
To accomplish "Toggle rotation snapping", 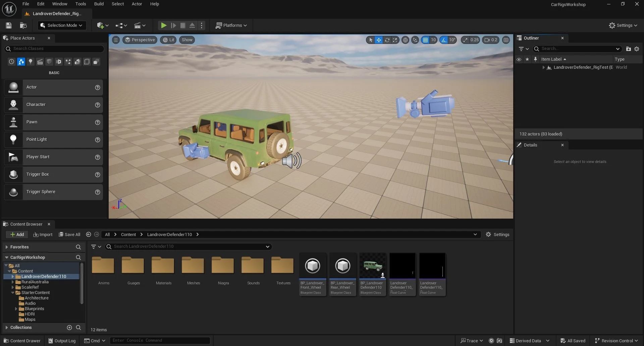I will 444,40.
